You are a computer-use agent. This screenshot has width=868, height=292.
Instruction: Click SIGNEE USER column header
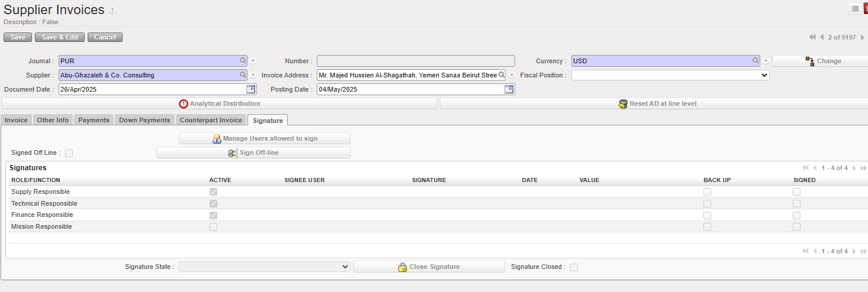[304, 180]
